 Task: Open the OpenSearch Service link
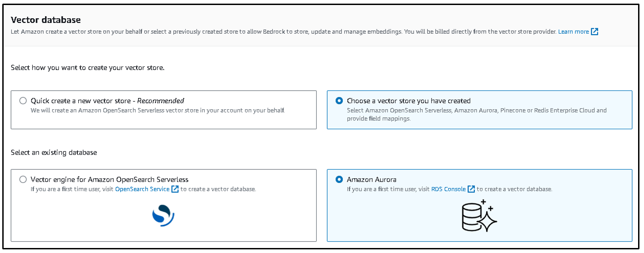(x=142, y=189)
